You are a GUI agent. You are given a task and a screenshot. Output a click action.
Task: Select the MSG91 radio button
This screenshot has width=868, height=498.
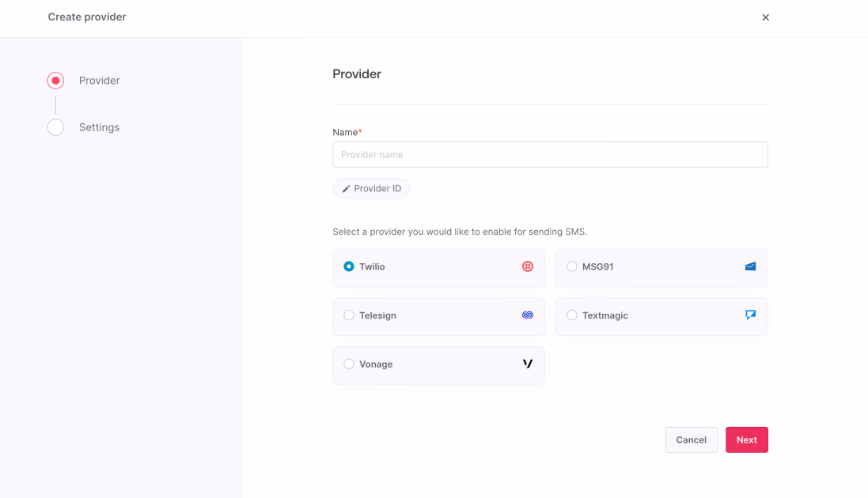572,266
